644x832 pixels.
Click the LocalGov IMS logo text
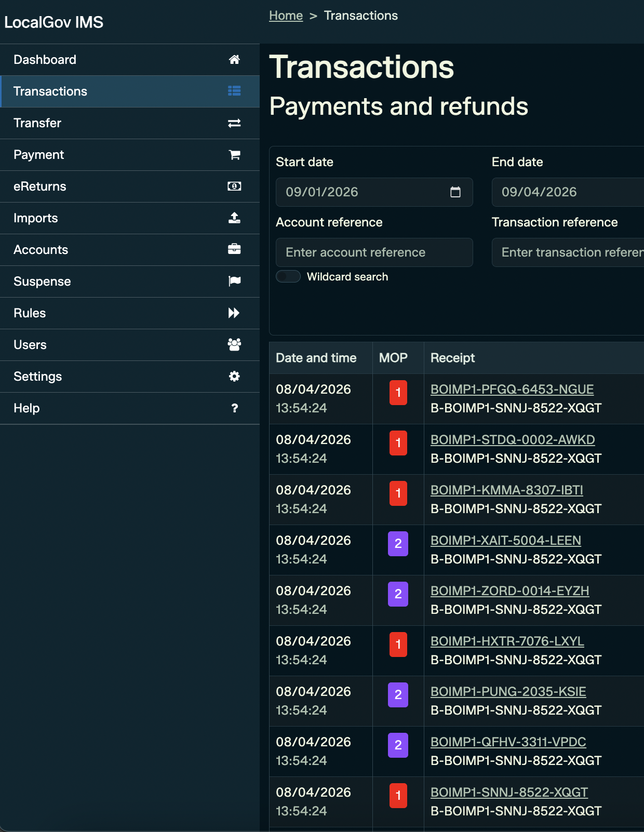click(54, 22)
